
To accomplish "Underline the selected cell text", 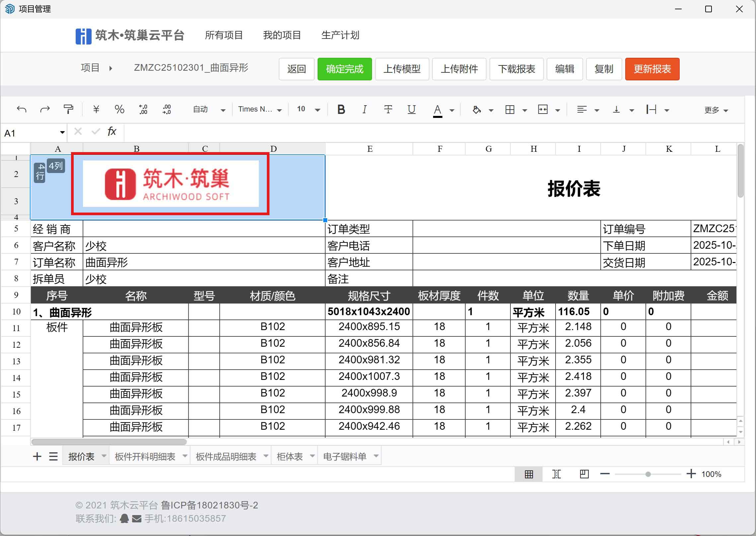I will click(412, 109).
